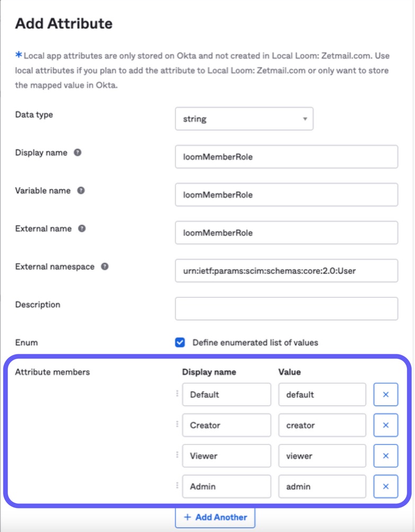
Task: Click the help icon beside Variable name
Action: click(x=81, y=191)
